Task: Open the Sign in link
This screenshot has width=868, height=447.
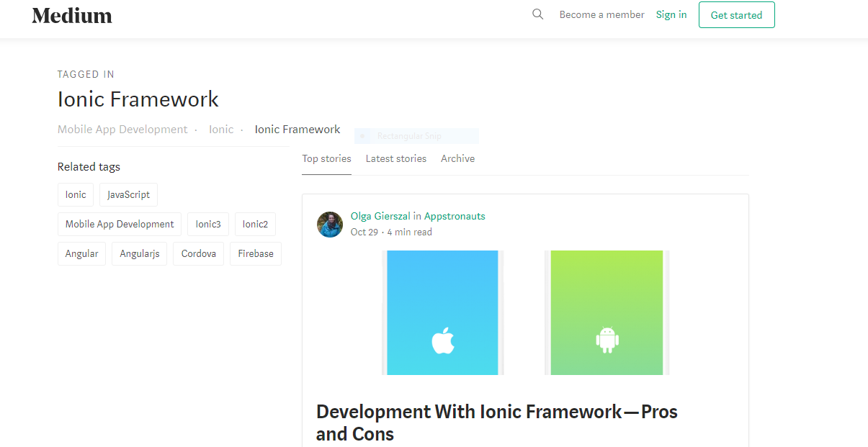Action: [671, 14]
